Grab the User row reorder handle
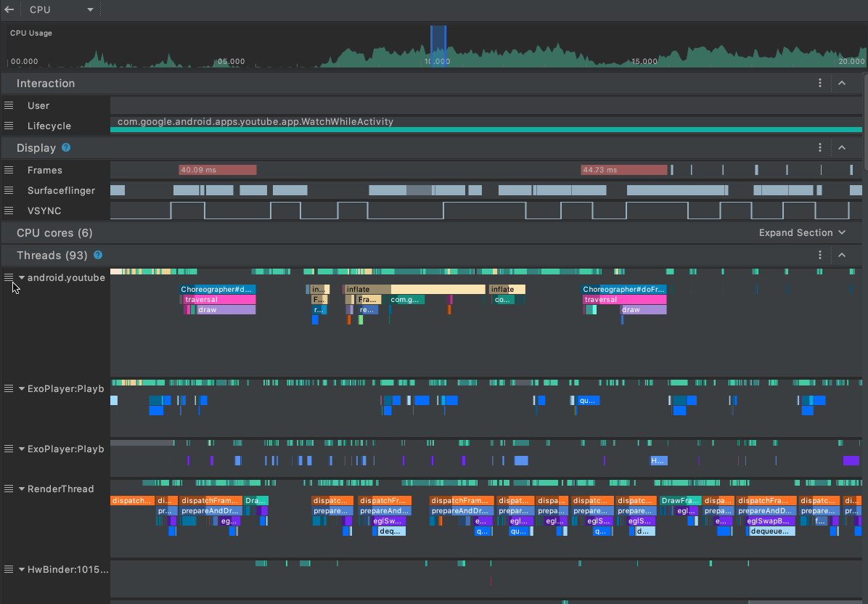This screenshot has width=868, height=604. coord(8,105)
